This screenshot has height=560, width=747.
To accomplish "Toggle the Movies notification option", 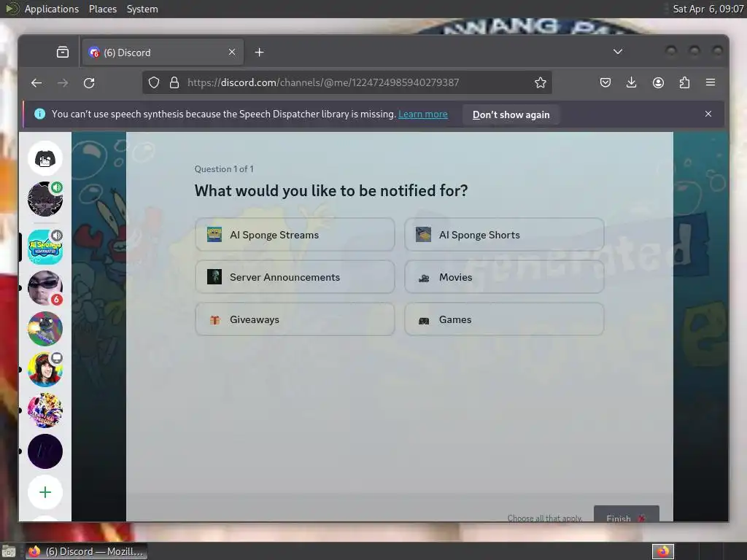I will click(x=504, y=277).
